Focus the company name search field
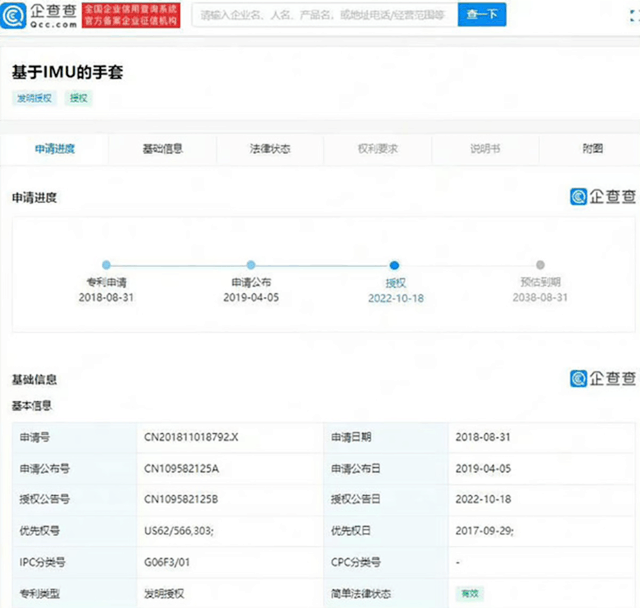This screenshot has height=608, width=640. tap(325, 15)
